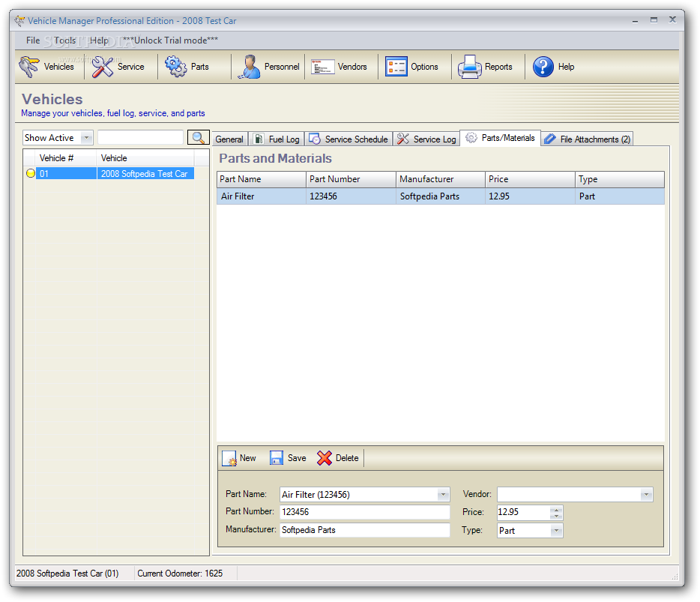Click the Save floppy disk icon

(277, 458)
